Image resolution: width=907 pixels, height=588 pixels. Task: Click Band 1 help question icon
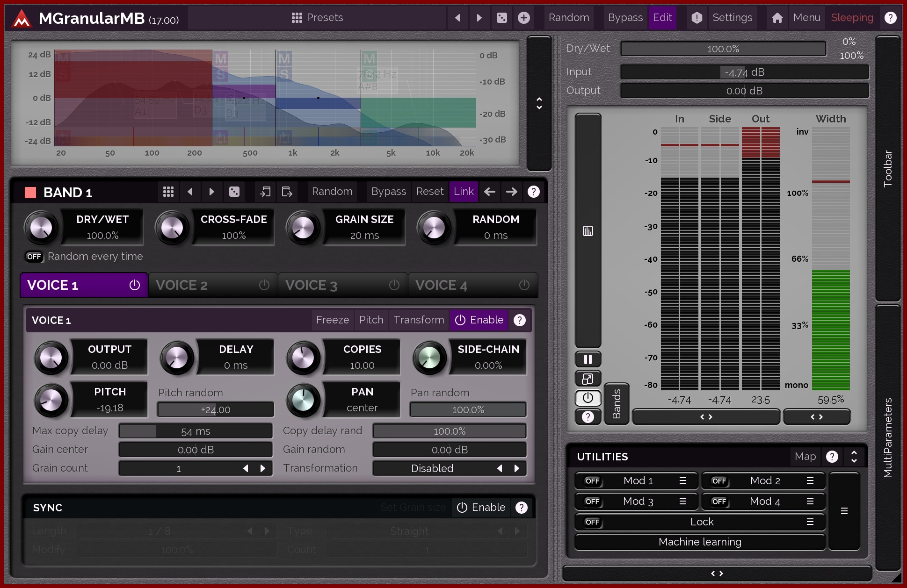(533, 192)
